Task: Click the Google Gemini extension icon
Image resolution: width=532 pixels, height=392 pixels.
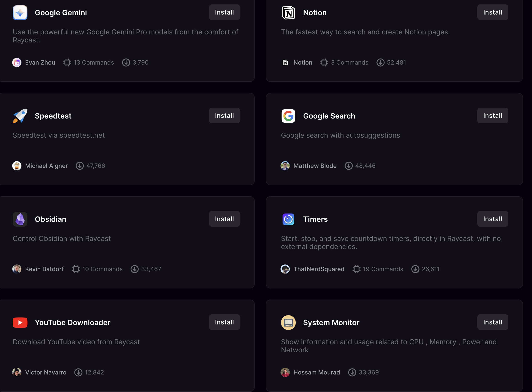Action: coord(20,13)
